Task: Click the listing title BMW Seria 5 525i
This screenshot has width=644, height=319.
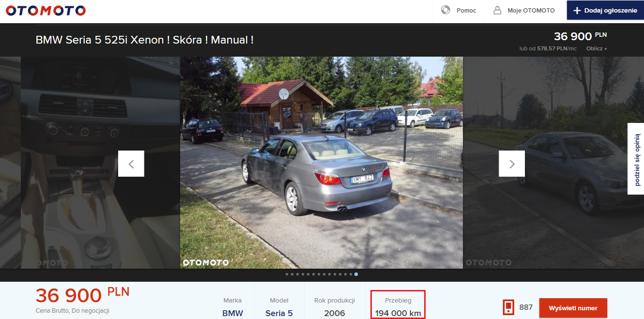Action: point(145,40)
